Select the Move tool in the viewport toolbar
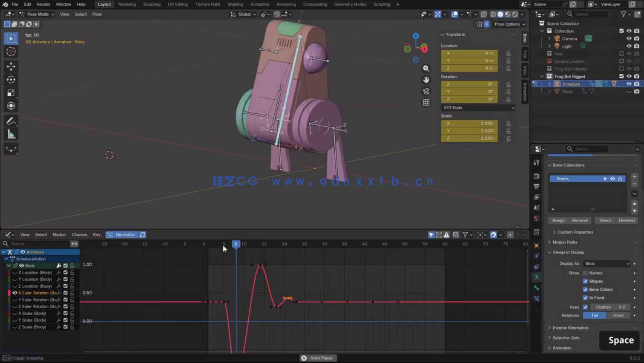This screenshot has width=644, height=363. point(11,66)
